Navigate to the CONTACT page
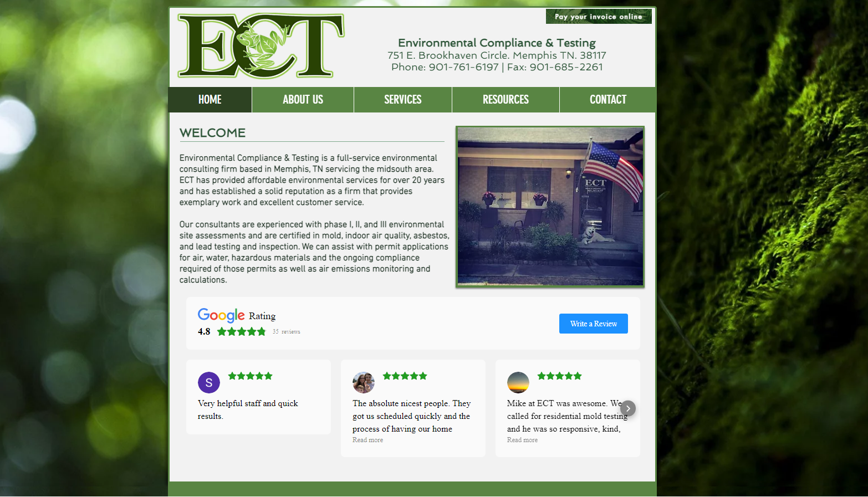Viewport: 868px width, 497px height. (x=608, y=100)
